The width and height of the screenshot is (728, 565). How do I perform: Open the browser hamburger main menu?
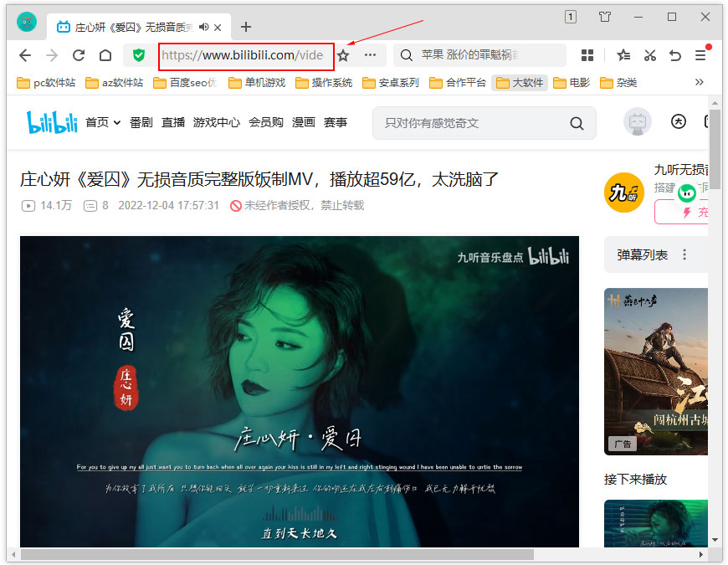700,55
